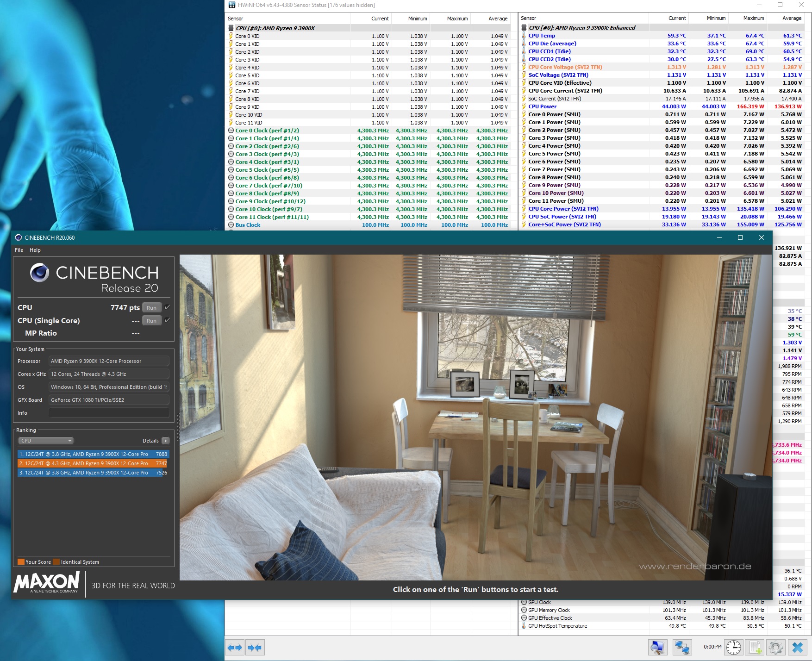The image size is (812, 661).
Task: Click the outward arrows column-expand icon
Action: click(x=235, y=647)
